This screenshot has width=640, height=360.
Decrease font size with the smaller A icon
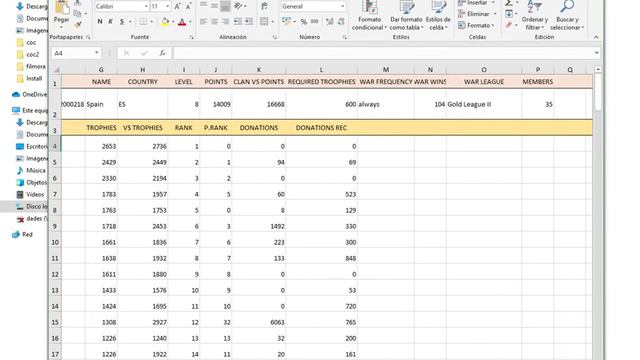188,7
